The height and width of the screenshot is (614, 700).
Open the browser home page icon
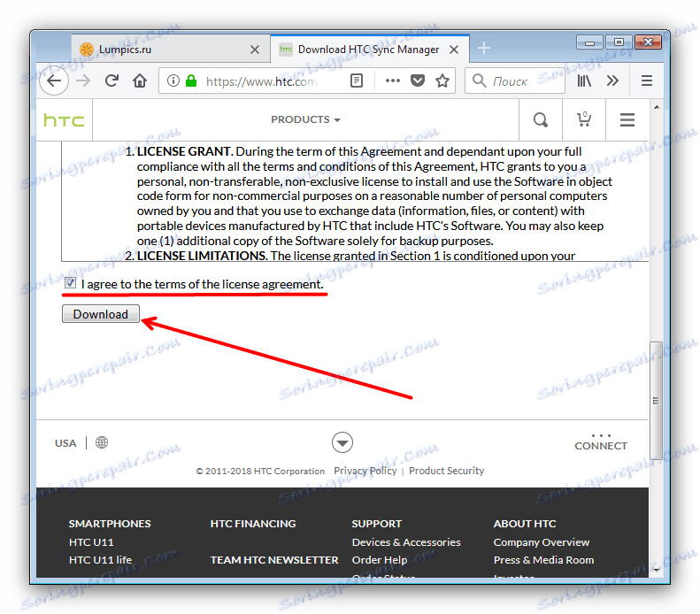(x=140, y=81)
